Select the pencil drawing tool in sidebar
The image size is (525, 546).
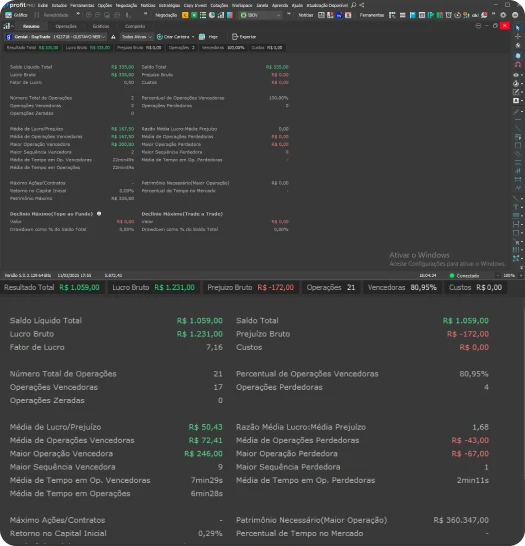pos(516,111)
